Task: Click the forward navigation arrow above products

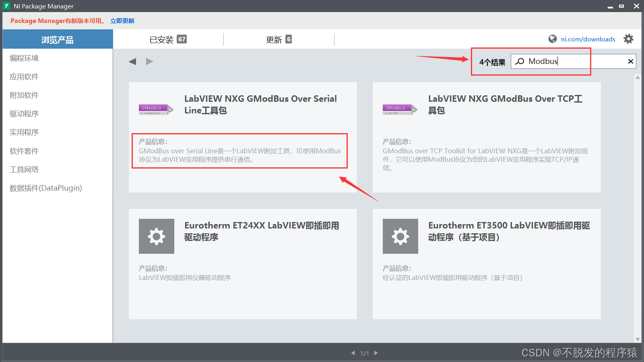Action: pyautogui.click(x=149, y=61)
